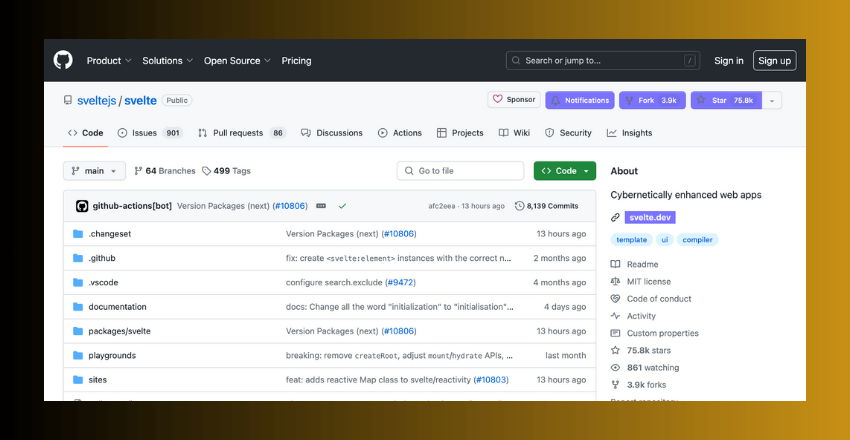Open the .vscode commit link #9472
This screenshot has width=850, height=440.
point(400,282)
